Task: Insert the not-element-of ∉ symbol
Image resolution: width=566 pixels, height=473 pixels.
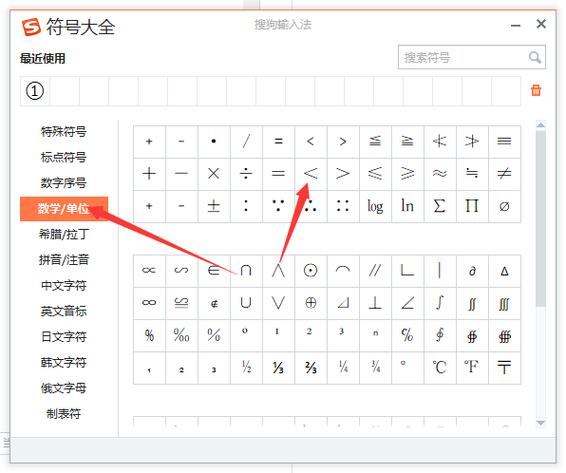Action: pyautogui.click(x=214, y=303)
